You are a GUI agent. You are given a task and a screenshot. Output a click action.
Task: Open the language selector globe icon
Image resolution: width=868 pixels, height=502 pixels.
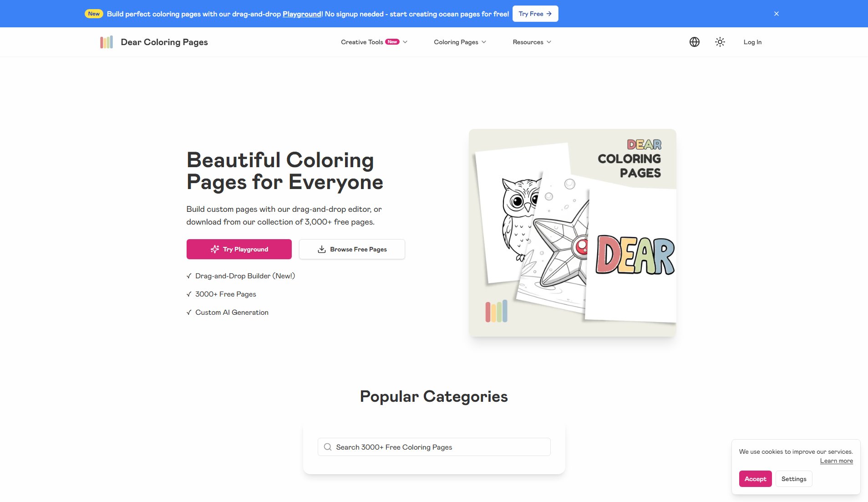tap(694, 41)
